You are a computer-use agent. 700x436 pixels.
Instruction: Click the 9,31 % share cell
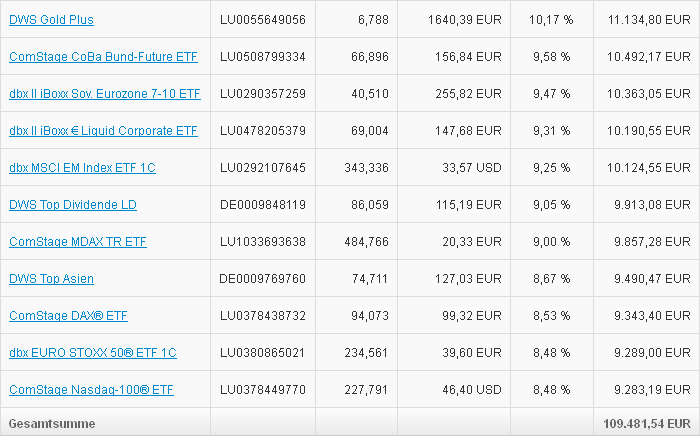[x=552, y=131]
